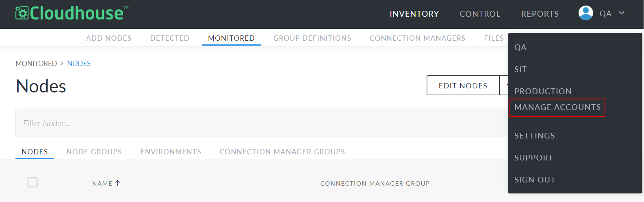Focus the Filter Nodes search field

pos(262,123)
